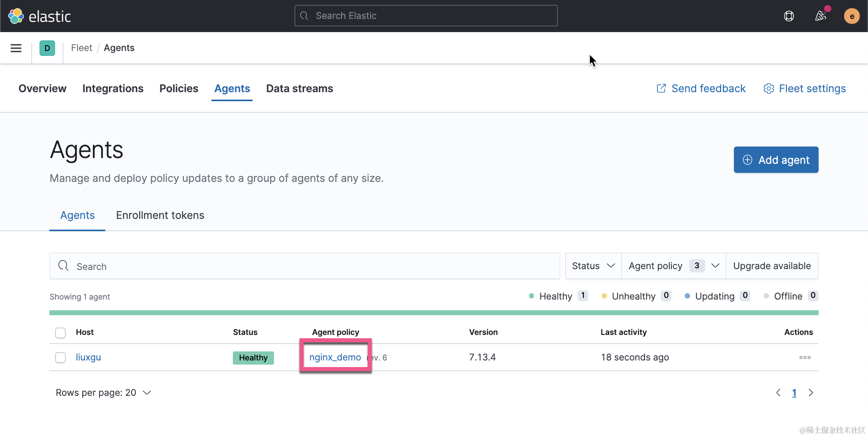Open the newsfeed celebration icon
Screen dimensions: 868x437
pos(821,16)
